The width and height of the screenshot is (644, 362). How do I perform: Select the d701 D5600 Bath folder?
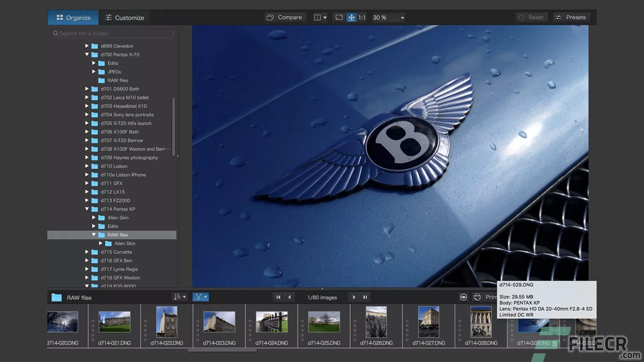point(120,89)
